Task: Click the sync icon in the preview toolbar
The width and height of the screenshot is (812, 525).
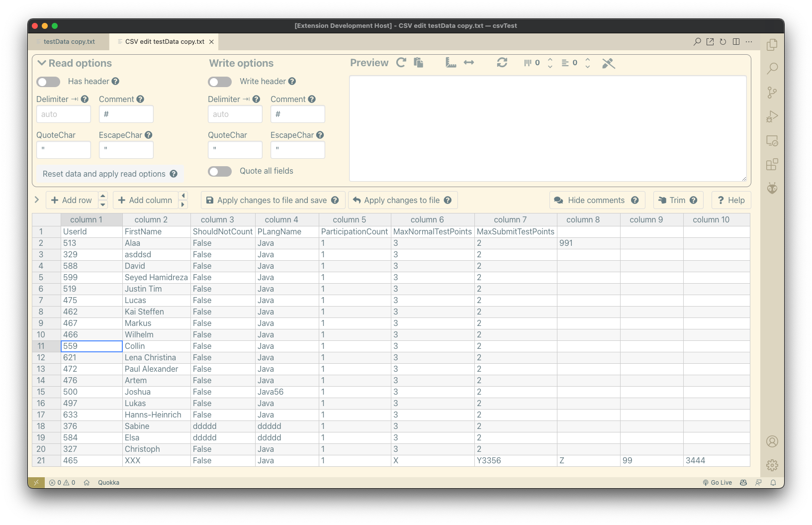Action: [502, 63]
